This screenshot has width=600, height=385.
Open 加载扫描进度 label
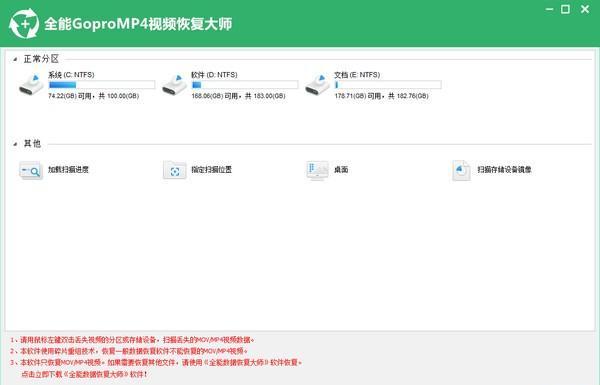[68, 170]
